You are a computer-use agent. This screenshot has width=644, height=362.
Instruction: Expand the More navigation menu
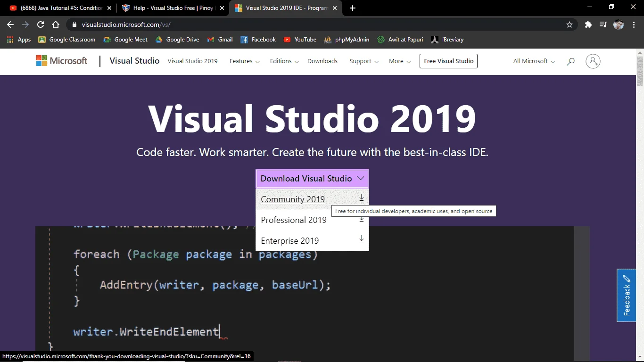pyautogui.click(x=400, y=61)
